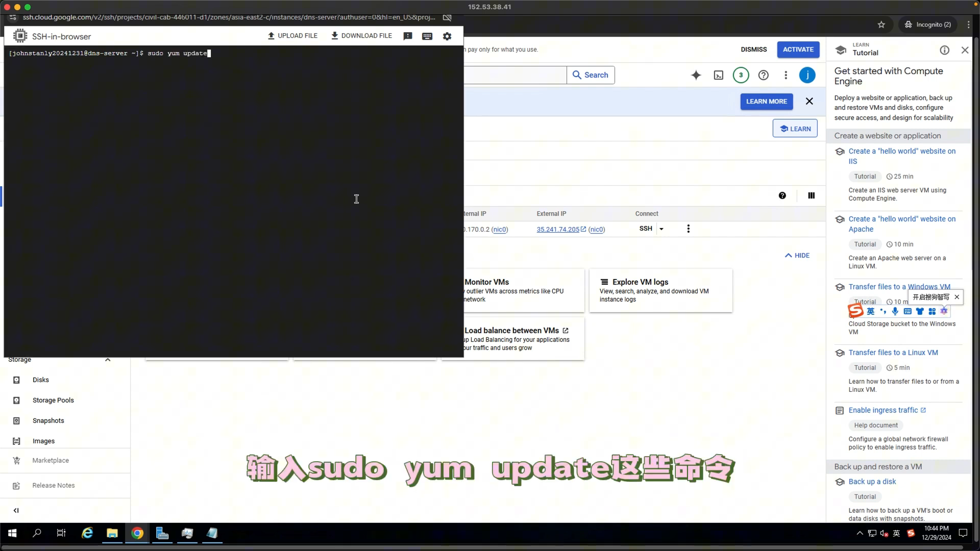Screen dimensions: 980x551
Task: Click the SSH-in-browser chip logo
Action: [20, 36]
